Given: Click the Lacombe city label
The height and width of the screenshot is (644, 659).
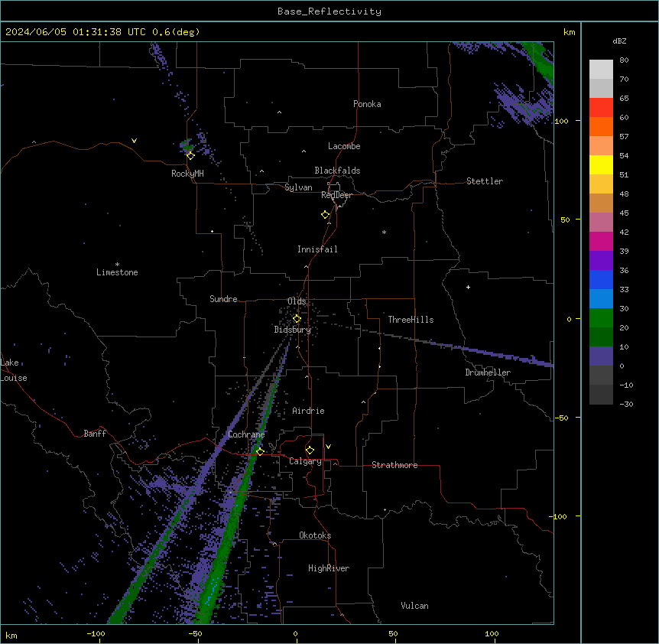Looking at the screenshot, I should click(x=344, y=146).
